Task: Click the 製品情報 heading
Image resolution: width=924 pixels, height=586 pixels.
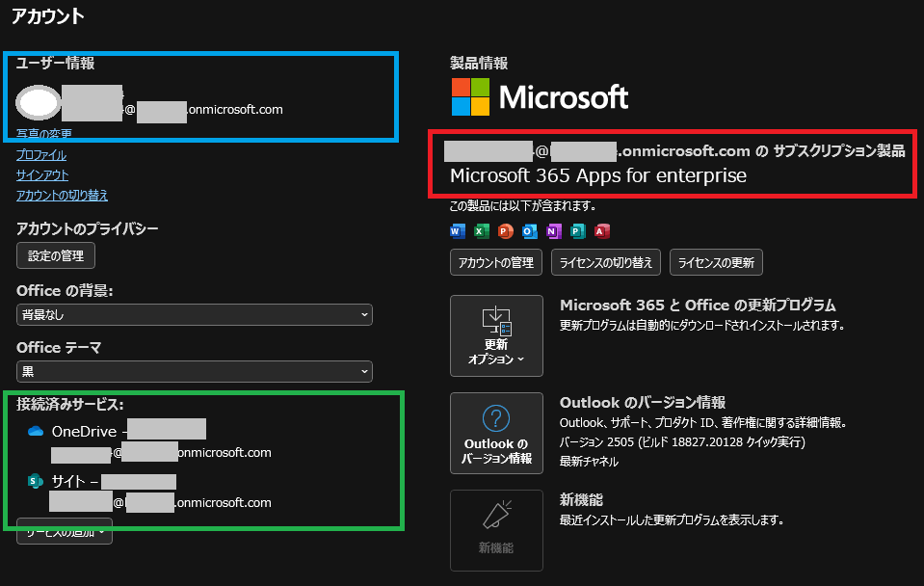Action: click(x=479, y=63)
